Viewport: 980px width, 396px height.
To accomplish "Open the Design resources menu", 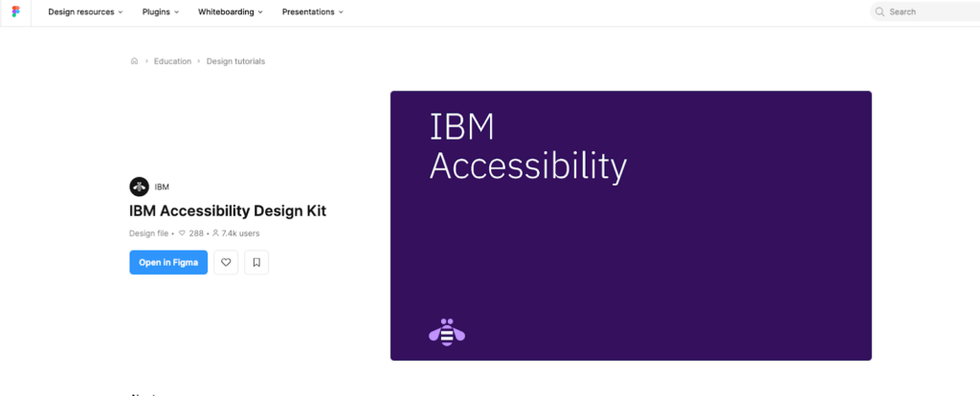I will [85, 11].
